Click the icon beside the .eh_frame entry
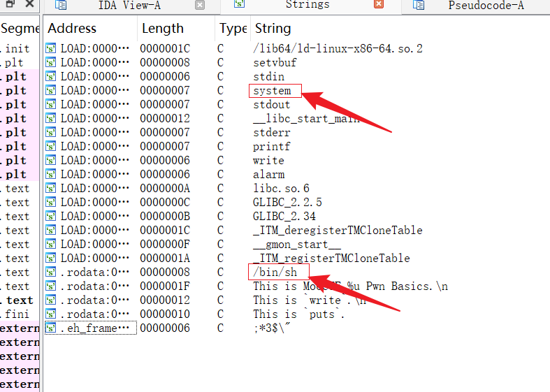This screenshot has width=550, height=392. [50, 328]
